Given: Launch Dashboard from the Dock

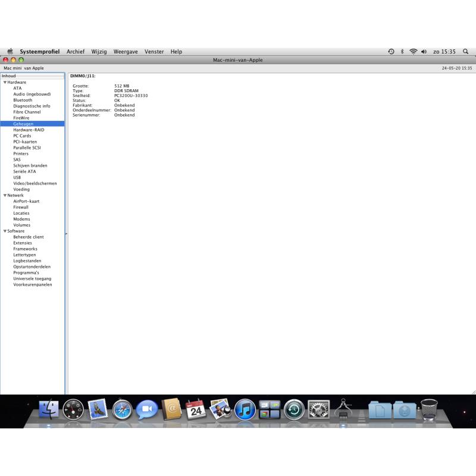Looking at the screenshot, I should (73, 409).
